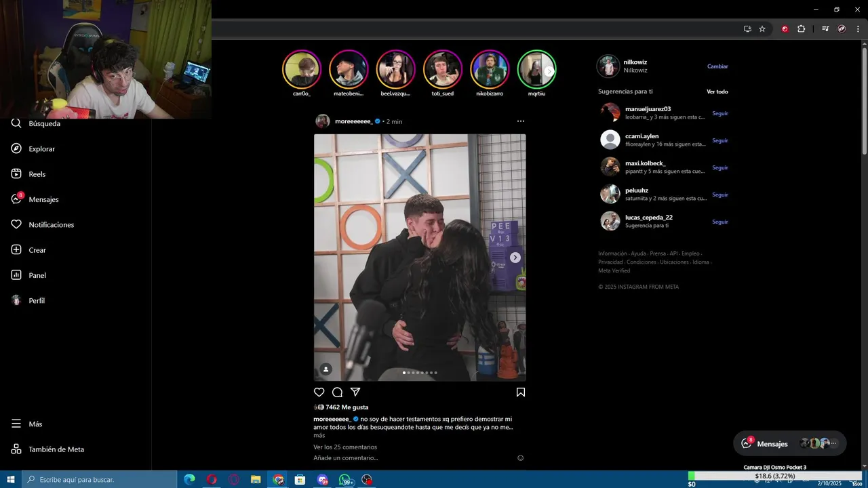
Task: Click Ver todo in suggestions
Action: point(717,91)
